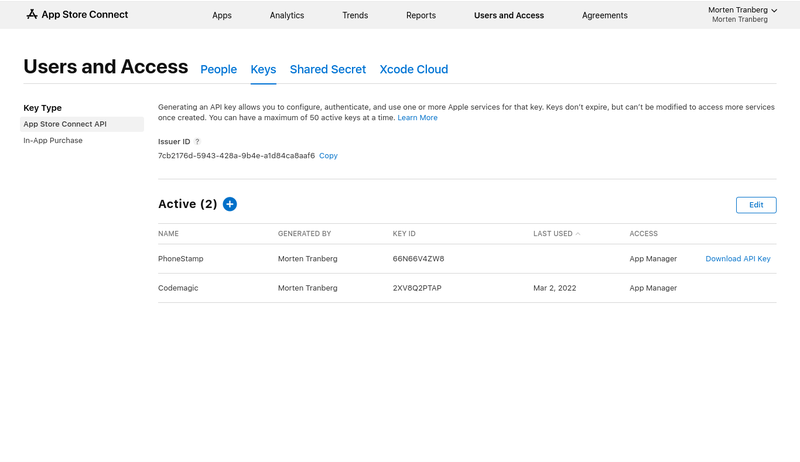Open the Morten Tranberg account dropdown
Image resolution: width=800 pixels, height=462 pixels.
tap(742, 14)
